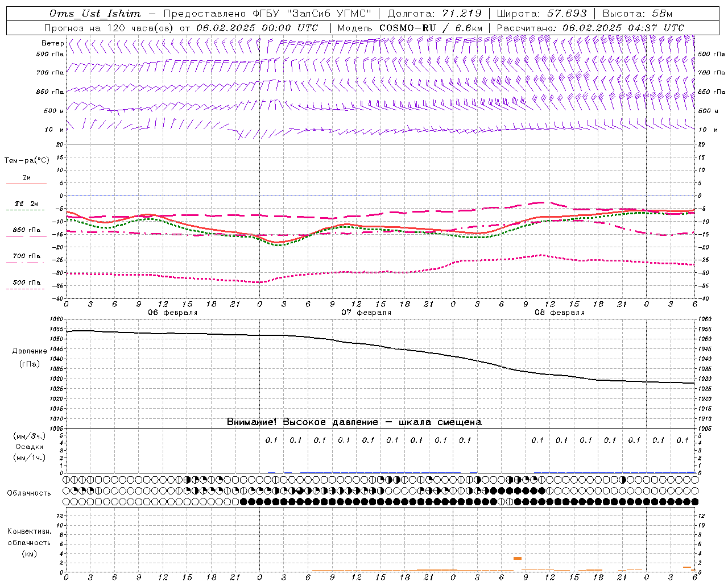Click the (гПа) unit under Давление
Screen dimensions: 728x582
30,364
